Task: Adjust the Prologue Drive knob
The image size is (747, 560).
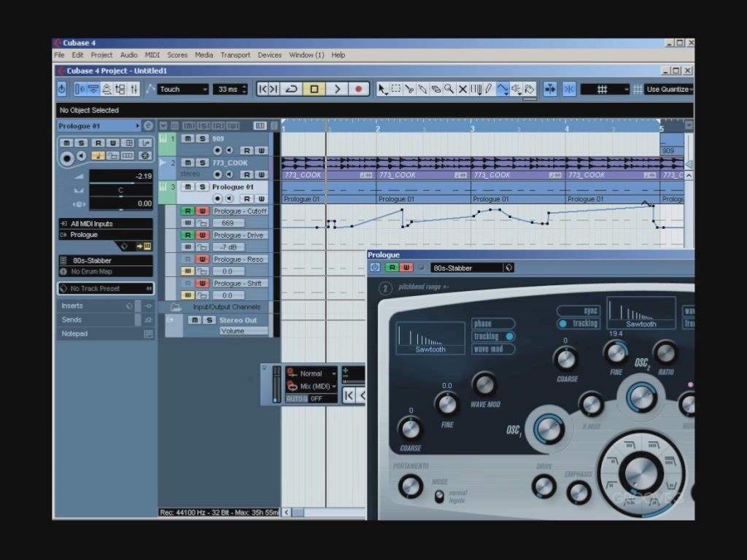Action: point(543,486)
